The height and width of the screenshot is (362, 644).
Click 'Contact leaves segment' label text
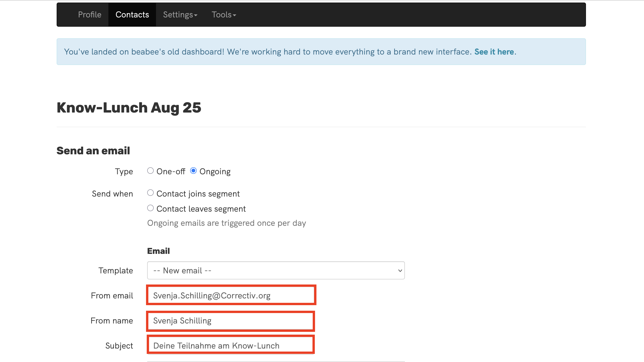(x=201, y=209)
